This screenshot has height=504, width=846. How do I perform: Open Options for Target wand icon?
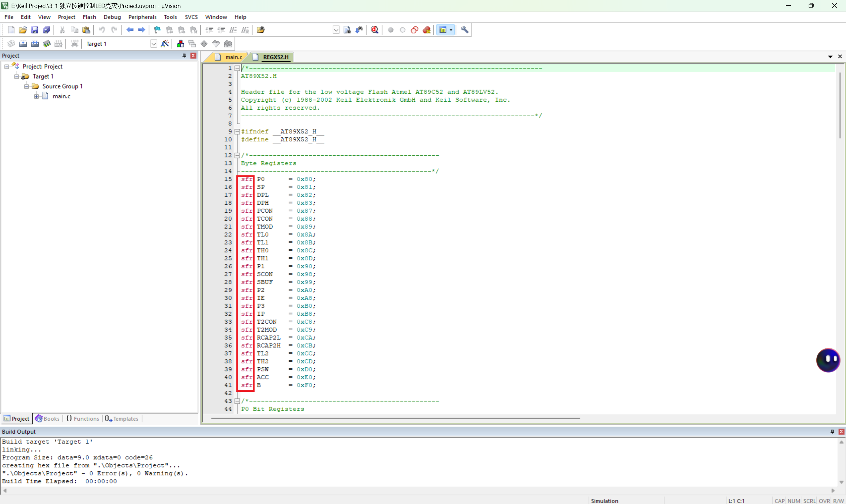point(165,44)
